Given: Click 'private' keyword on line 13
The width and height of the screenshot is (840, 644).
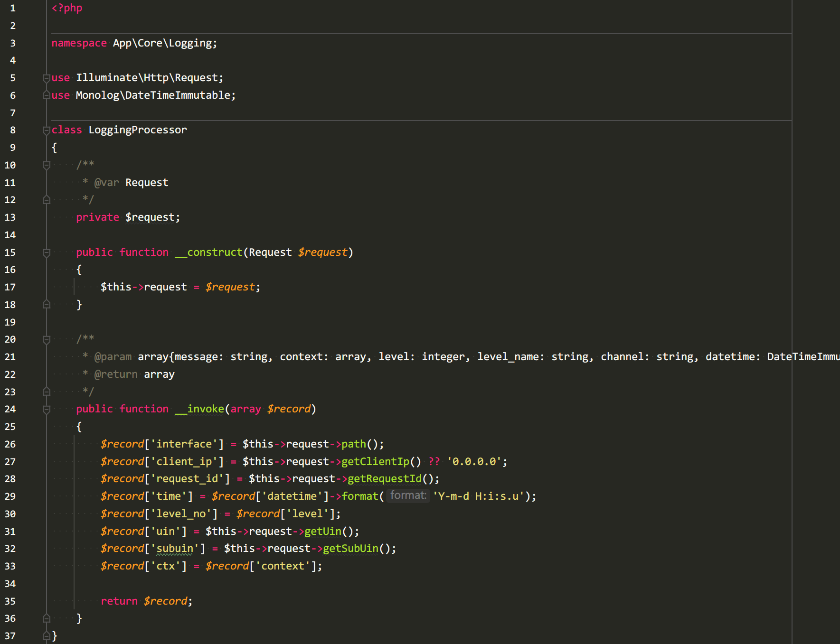Looking at the screenshot, I should [x=98, y=217].
